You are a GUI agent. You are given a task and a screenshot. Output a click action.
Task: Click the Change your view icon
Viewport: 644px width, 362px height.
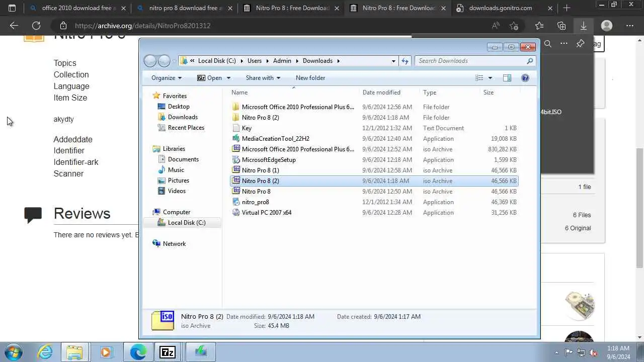(x=479, y=78)
